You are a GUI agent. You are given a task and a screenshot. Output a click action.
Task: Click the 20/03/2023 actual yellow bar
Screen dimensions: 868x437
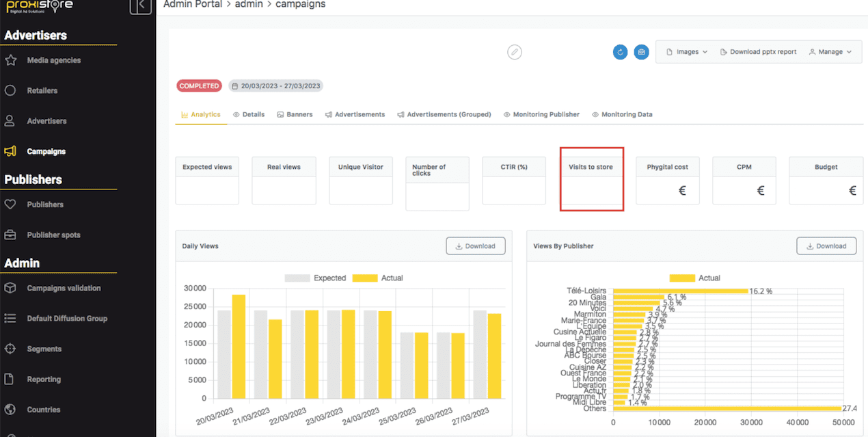click(239, 347)
